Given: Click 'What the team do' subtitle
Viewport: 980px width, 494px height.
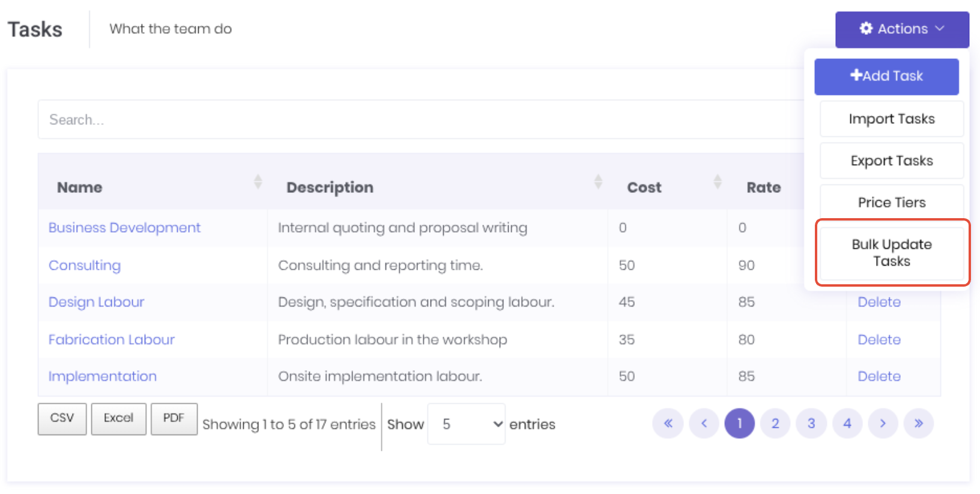Looking at the screenshot, I should coord(171,29).
